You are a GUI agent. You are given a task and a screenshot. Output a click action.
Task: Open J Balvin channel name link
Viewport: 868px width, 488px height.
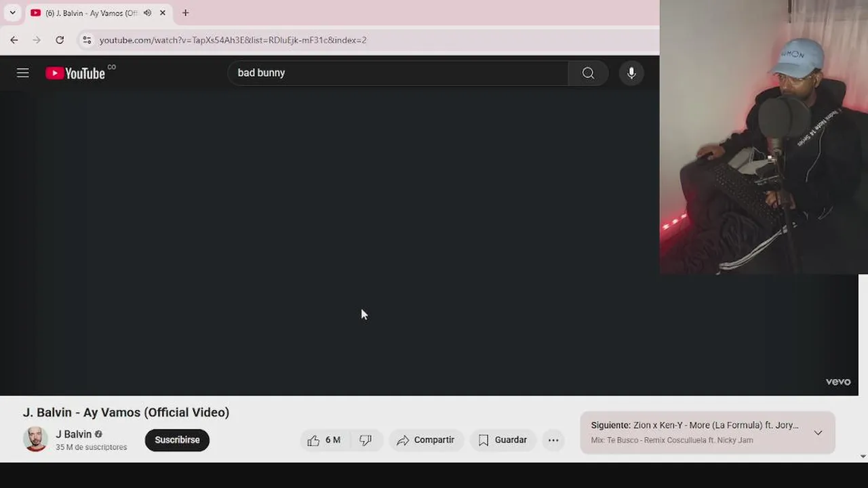coord(73,434)
